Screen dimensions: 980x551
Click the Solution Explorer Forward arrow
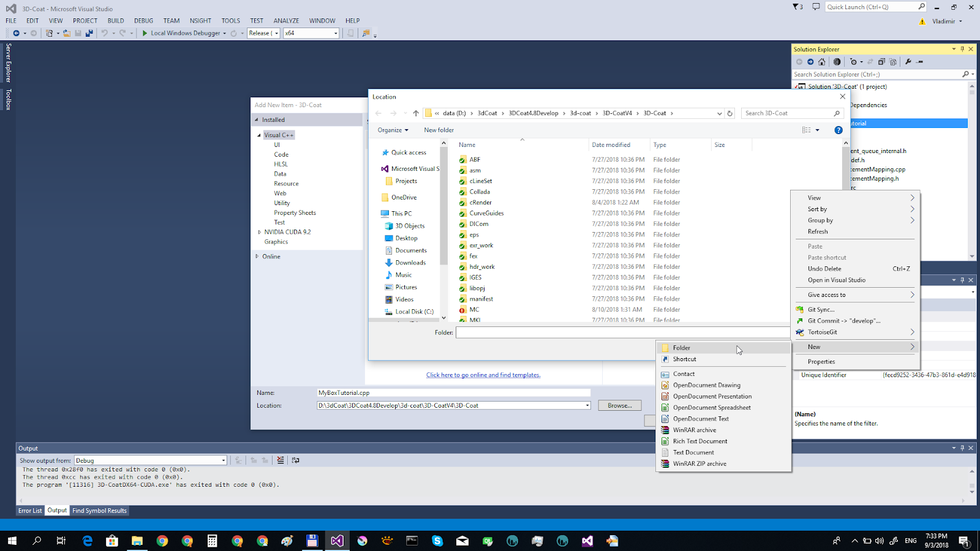[x=810, y=62]
